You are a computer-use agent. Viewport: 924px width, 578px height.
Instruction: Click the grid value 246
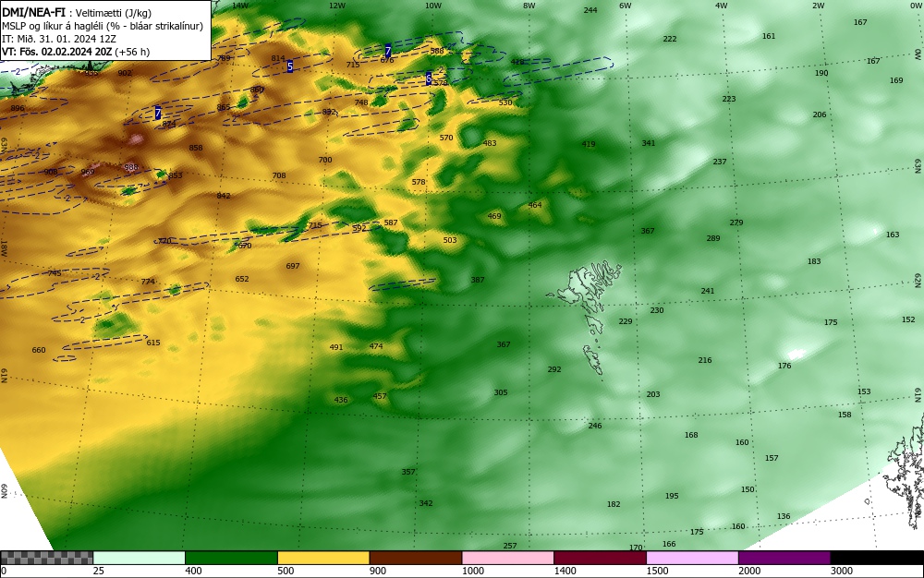(595, 426)
